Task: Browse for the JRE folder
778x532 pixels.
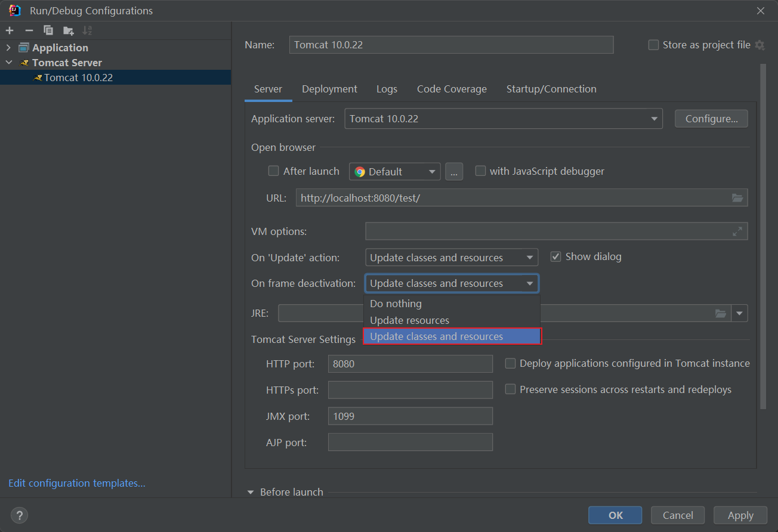Action: [x=721, y=313]
